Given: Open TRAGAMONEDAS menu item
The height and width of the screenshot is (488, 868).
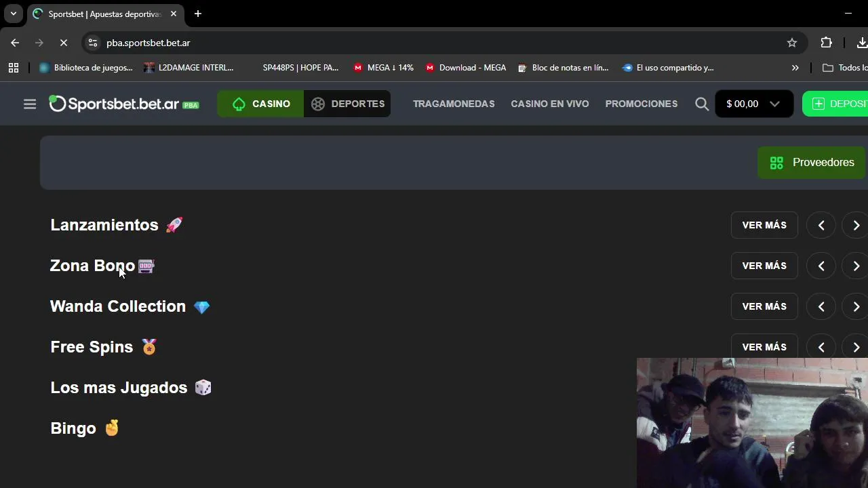Looking at the screenshot, I should point(454,104).
